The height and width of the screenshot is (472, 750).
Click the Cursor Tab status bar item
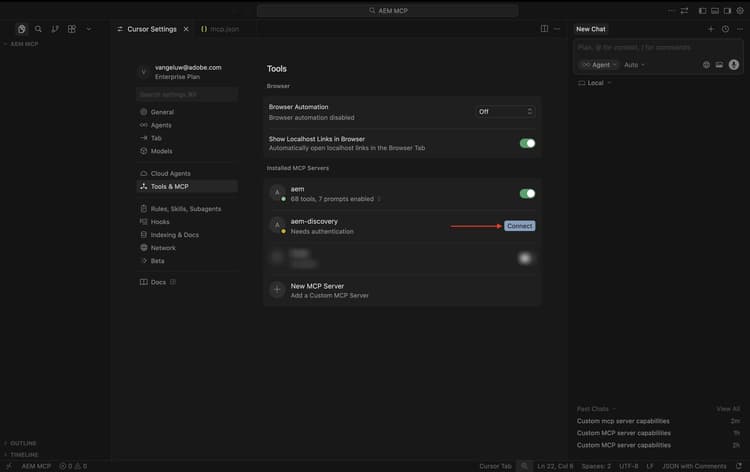pyautogui.click(x=496, y=466)
